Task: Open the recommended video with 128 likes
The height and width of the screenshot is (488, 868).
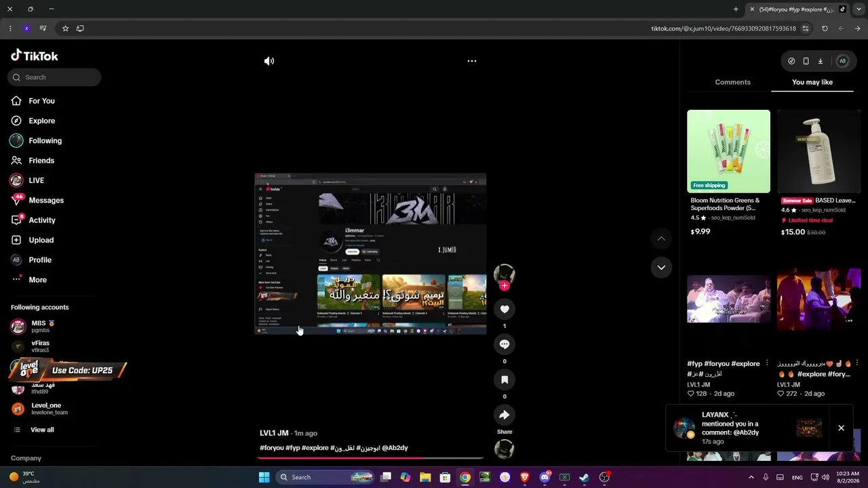Action: (729, 299)
